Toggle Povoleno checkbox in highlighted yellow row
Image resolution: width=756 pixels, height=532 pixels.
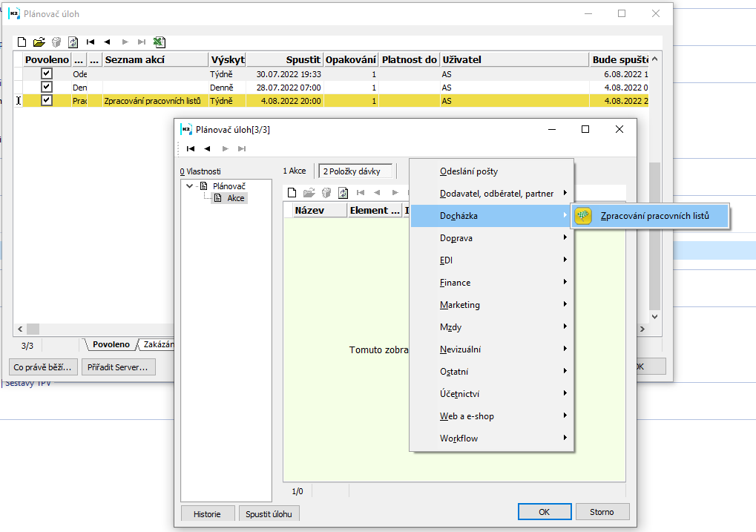coord(47,100)
